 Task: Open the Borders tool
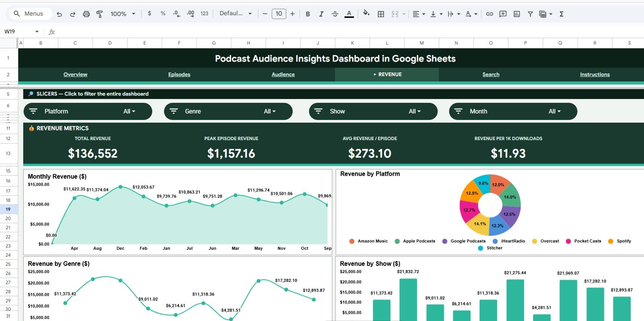tap(381, 14)
